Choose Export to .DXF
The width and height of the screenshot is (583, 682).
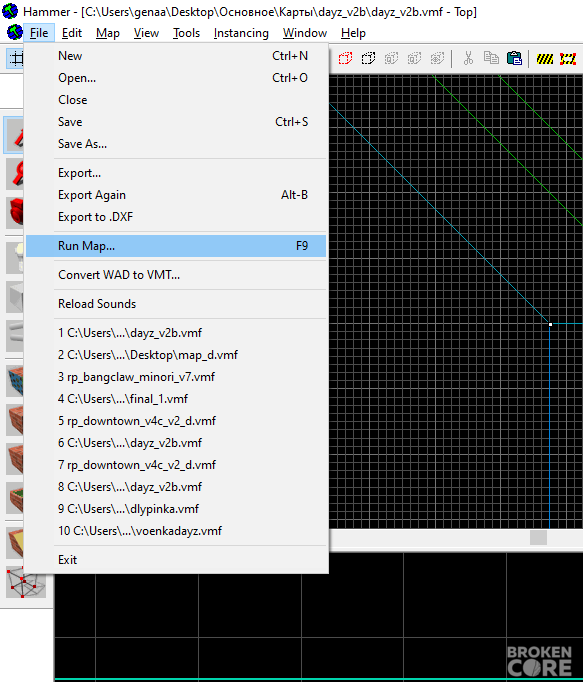pos(176,217)
